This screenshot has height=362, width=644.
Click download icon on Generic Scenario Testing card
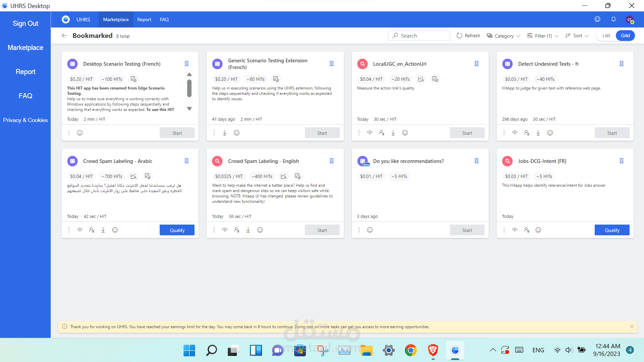[x=225, y=133]
